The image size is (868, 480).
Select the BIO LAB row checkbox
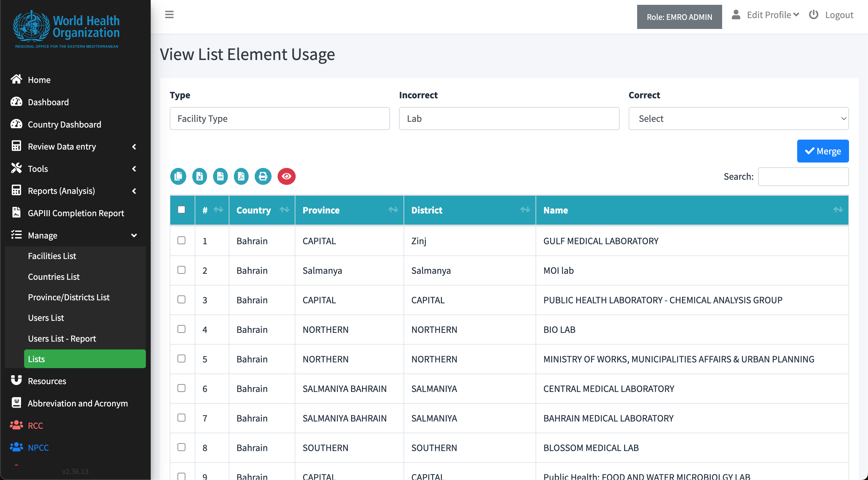click(181, 329)
